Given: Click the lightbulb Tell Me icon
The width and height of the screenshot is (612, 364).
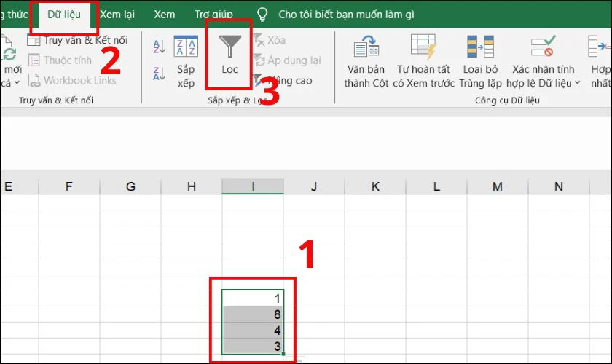Looking at the screenshot, I should click(x=262, y=15).
